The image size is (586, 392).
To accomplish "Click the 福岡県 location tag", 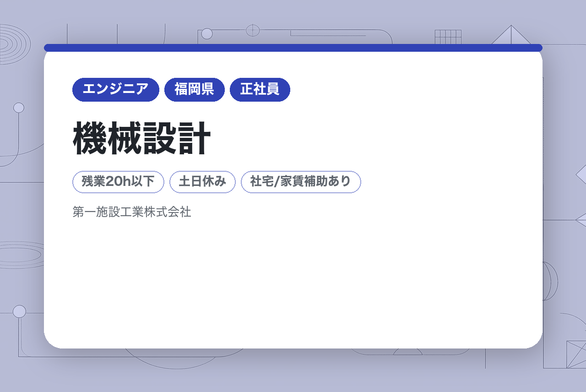I will coord(195,90).
